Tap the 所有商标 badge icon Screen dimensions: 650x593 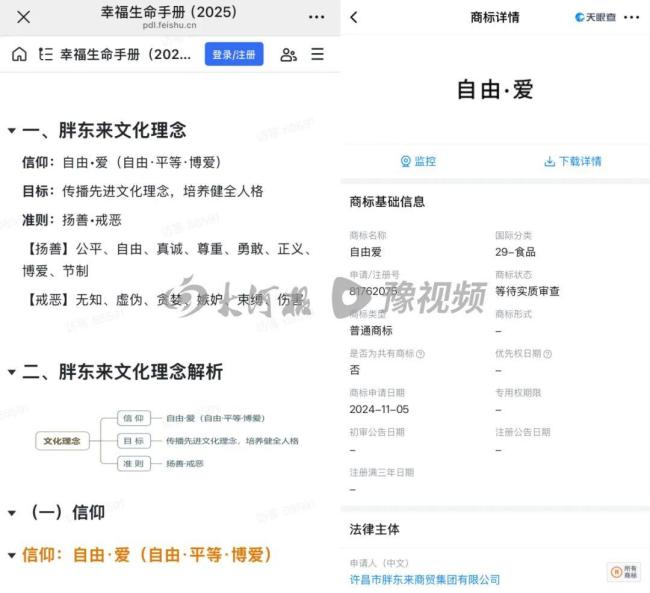click(x=624, y=572)
